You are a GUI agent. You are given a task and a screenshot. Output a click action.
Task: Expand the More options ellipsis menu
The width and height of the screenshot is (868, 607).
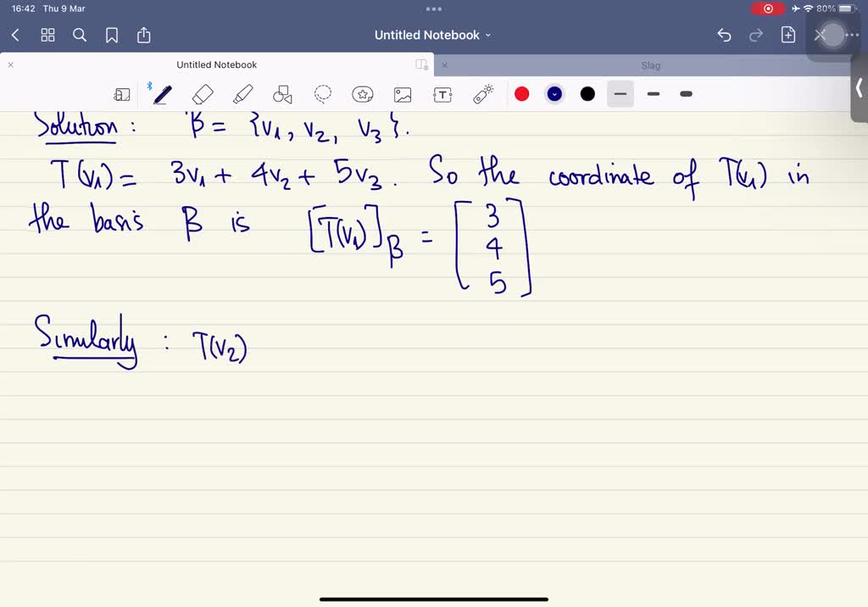click(853, 35)
